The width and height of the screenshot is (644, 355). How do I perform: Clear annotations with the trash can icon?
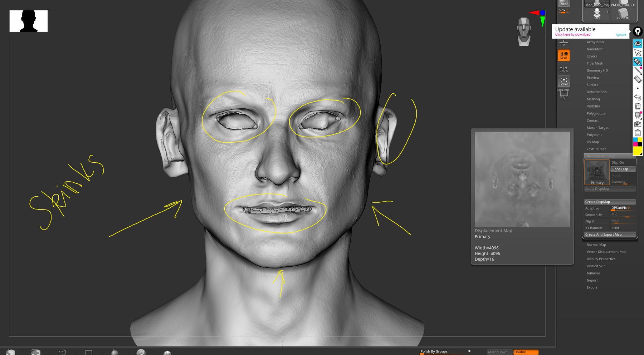[638, 106]
